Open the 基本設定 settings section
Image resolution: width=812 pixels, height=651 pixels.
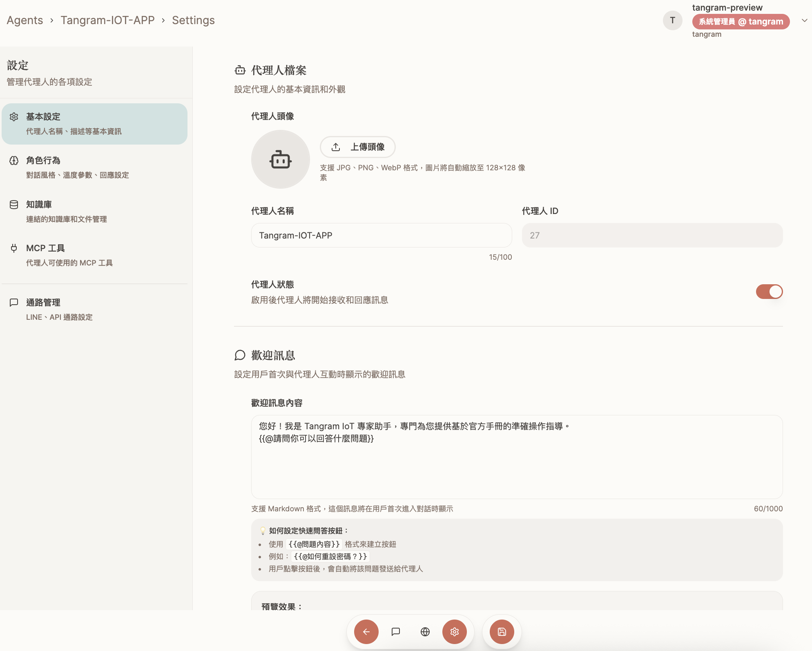[x=94, y=123]
